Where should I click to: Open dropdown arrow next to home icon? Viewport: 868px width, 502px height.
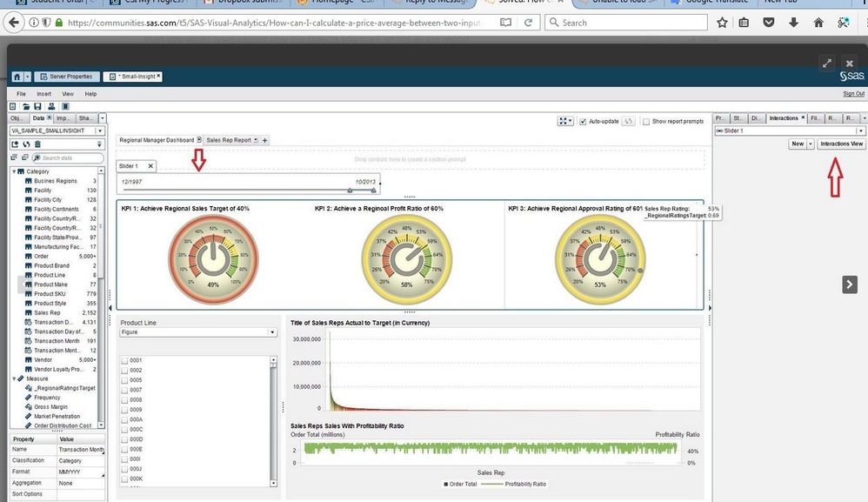tap(28, 77)
